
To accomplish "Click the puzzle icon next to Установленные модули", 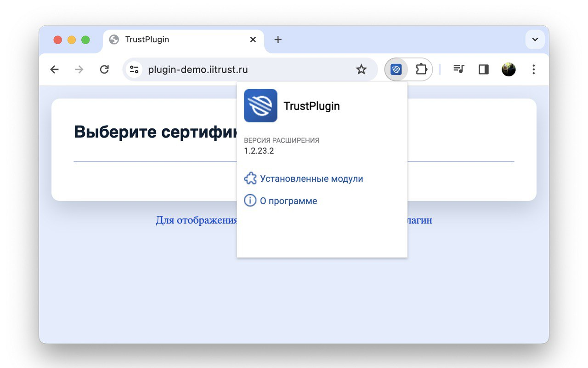I will (x=250, y=178).
